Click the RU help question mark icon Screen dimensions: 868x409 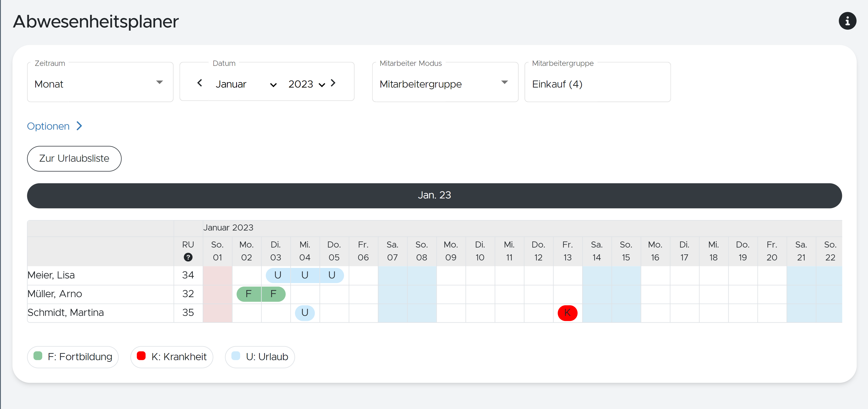188,257
